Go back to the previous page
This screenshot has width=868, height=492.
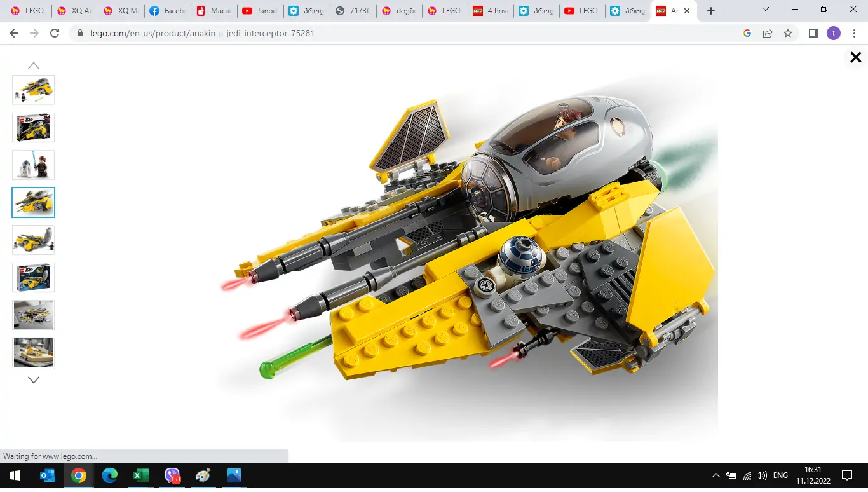coord(14,33)
